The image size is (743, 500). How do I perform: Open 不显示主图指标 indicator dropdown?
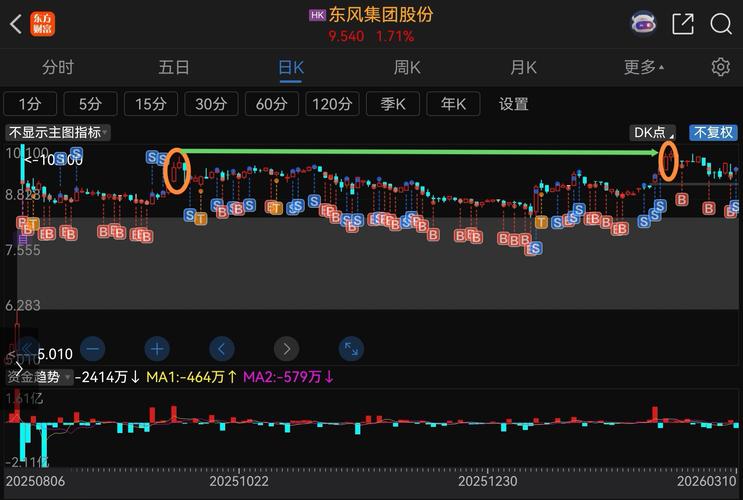(x=58, y=132)
